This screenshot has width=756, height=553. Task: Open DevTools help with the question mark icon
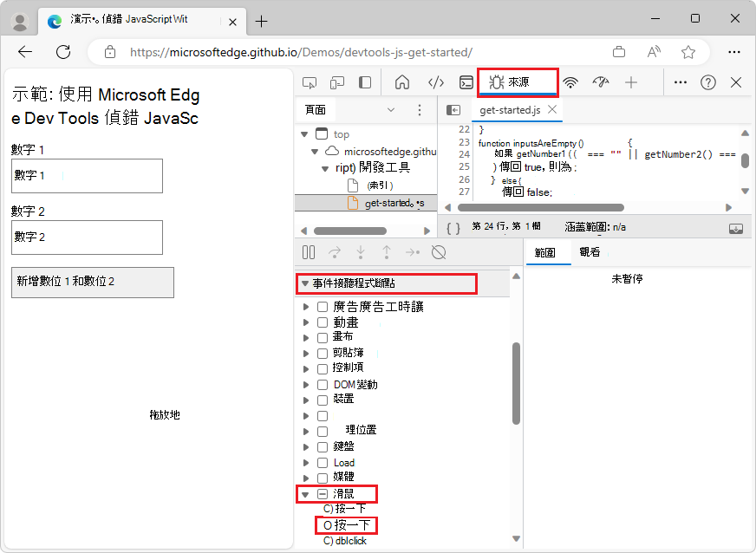click(708, 81)
